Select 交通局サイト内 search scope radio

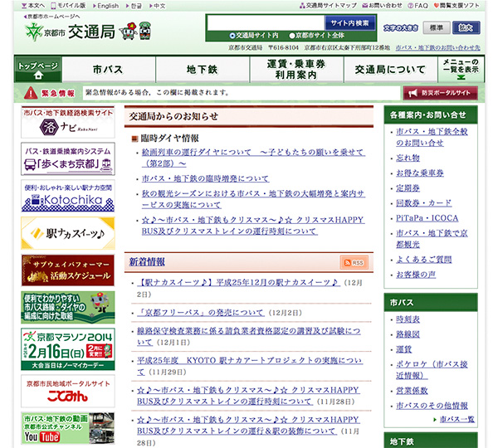tap(232, 36)
